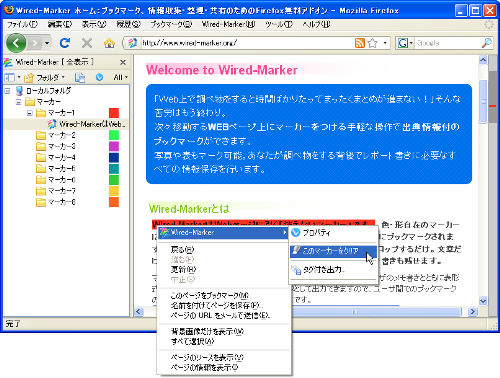The width and height of the screenshot is (500, 378).
Task: Open the 表示 menu
Action: [94, 24]
